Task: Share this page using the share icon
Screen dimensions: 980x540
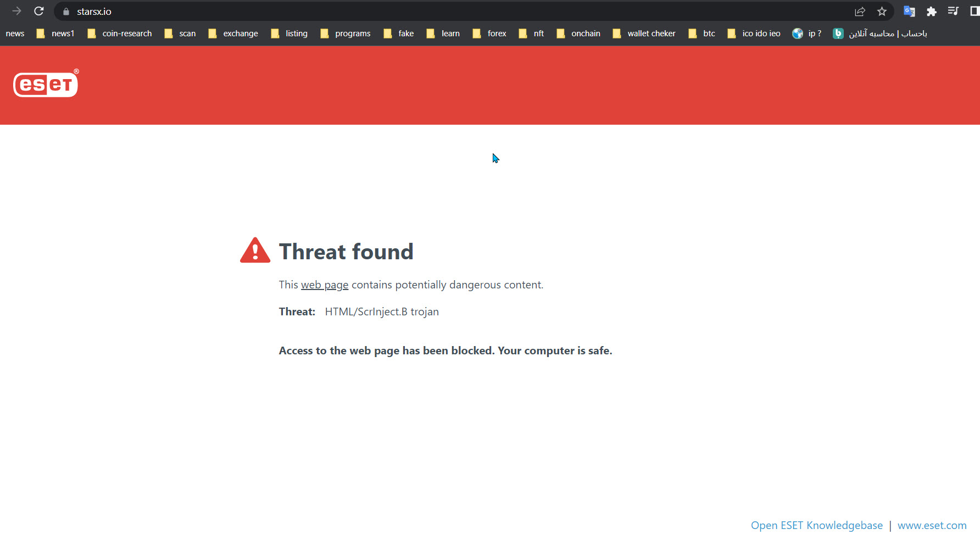Action: 860,12
